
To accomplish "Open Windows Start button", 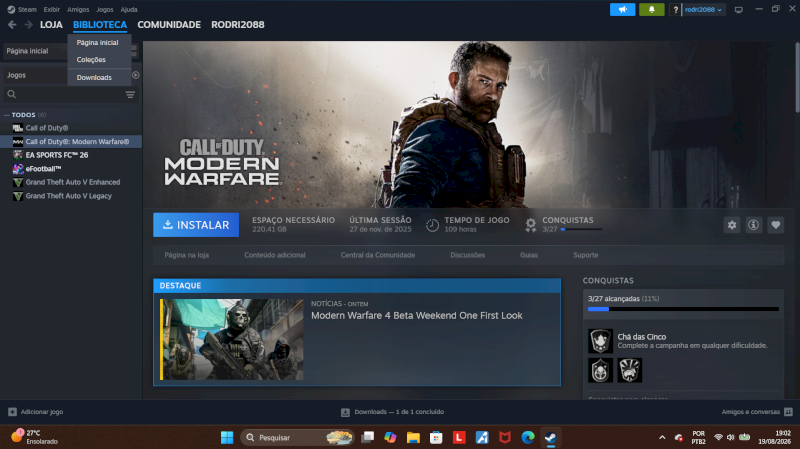I will (x=227, y=437).
